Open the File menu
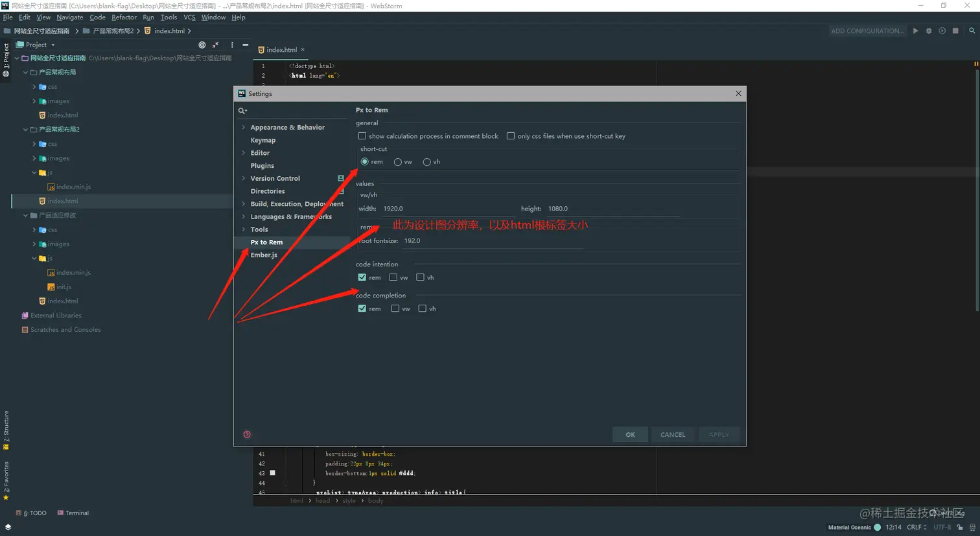The width and height of the screenshot is (980, 536). click(x=8, y=17)
